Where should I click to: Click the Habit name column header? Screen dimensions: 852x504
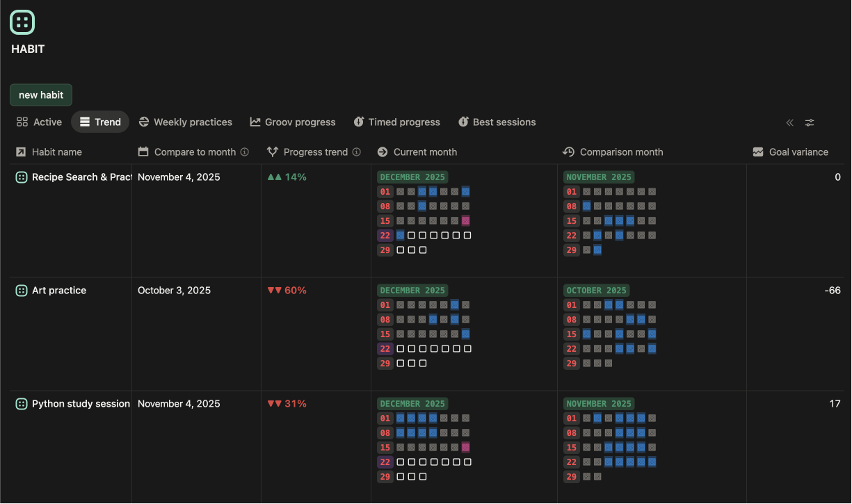pos(49,152)
